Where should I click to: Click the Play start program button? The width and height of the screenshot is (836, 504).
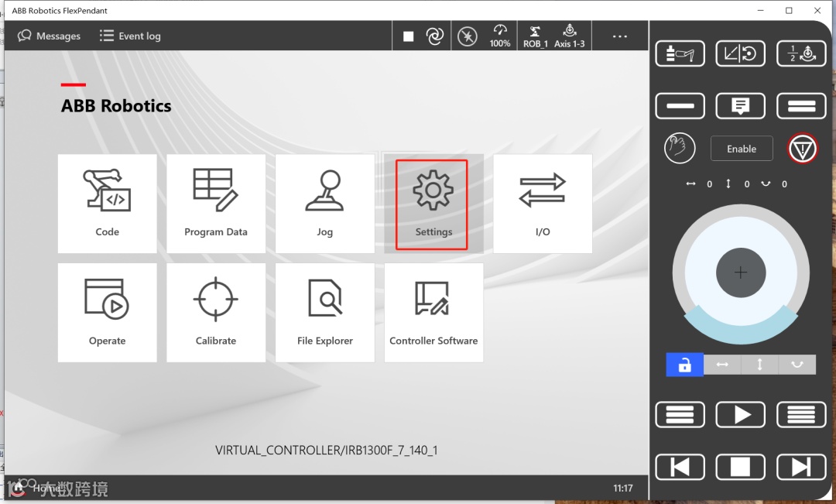click(740, 415)
